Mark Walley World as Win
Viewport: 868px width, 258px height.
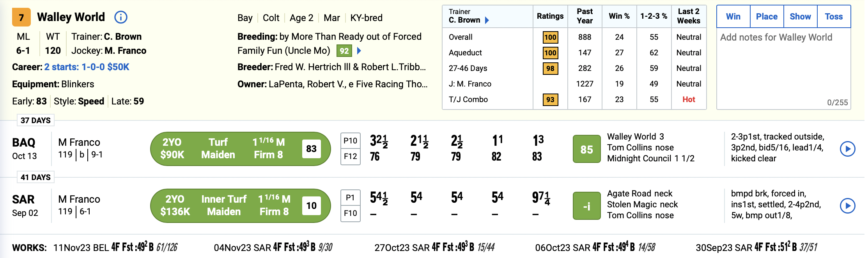coord(733,17)
